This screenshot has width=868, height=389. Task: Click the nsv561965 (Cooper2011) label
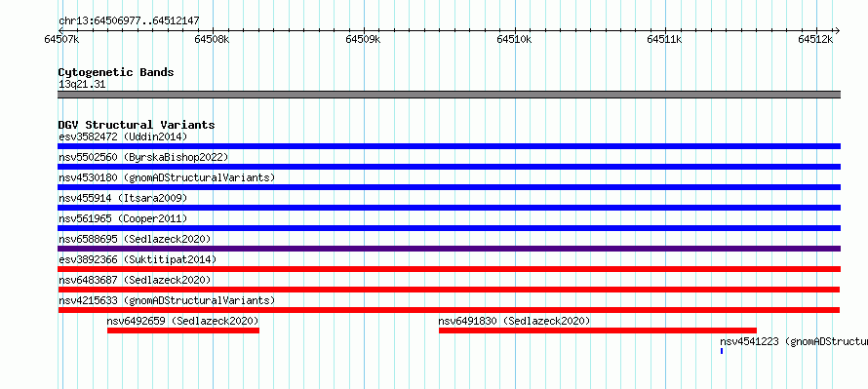pyautogui.click(x=123, y=218)
